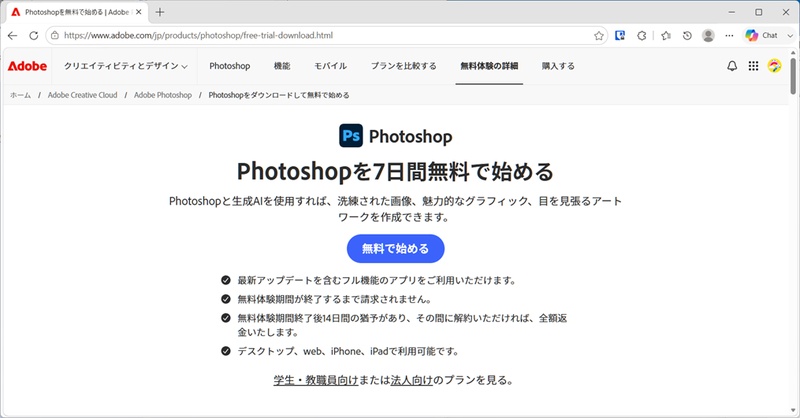Go to Adobe Photoshop breadcrumb
800x418 pixels.
point(163,95)
